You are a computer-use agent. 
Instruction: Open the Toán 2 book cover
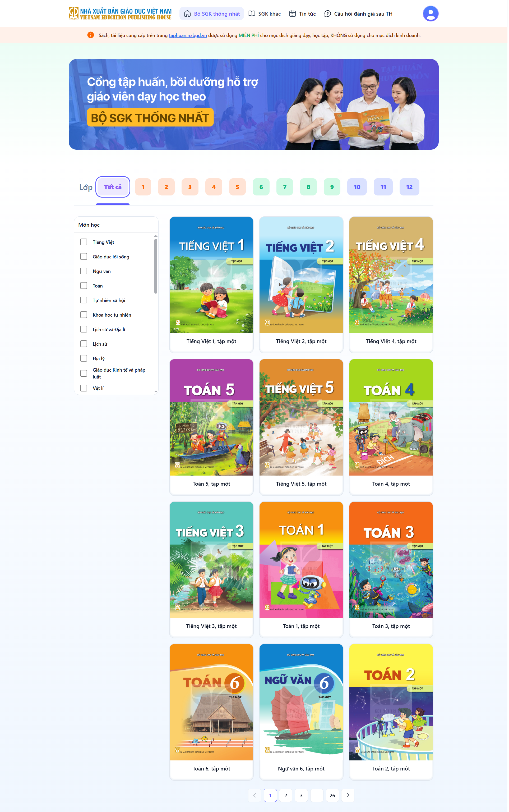[x=391, y=702]
